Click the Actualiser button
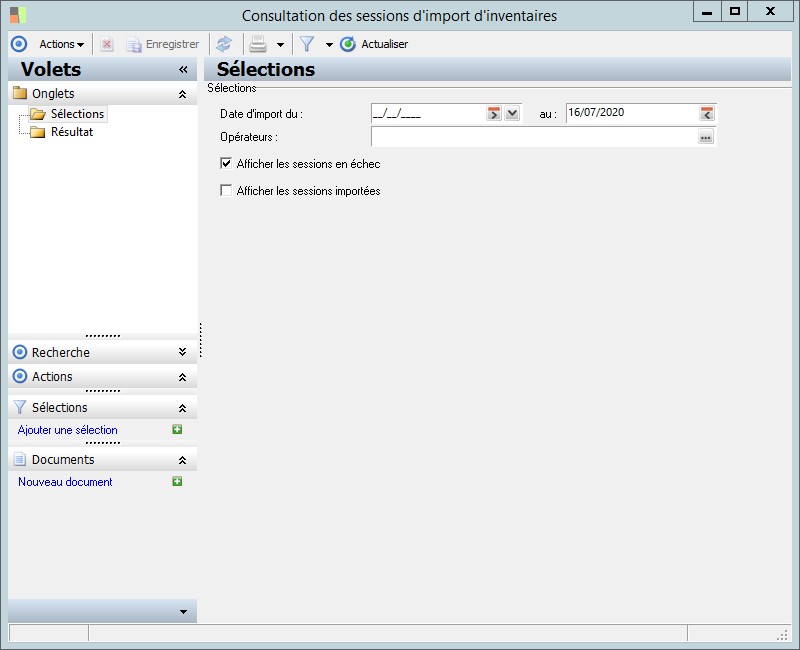 pyautogui.click(x=375, y=44)
